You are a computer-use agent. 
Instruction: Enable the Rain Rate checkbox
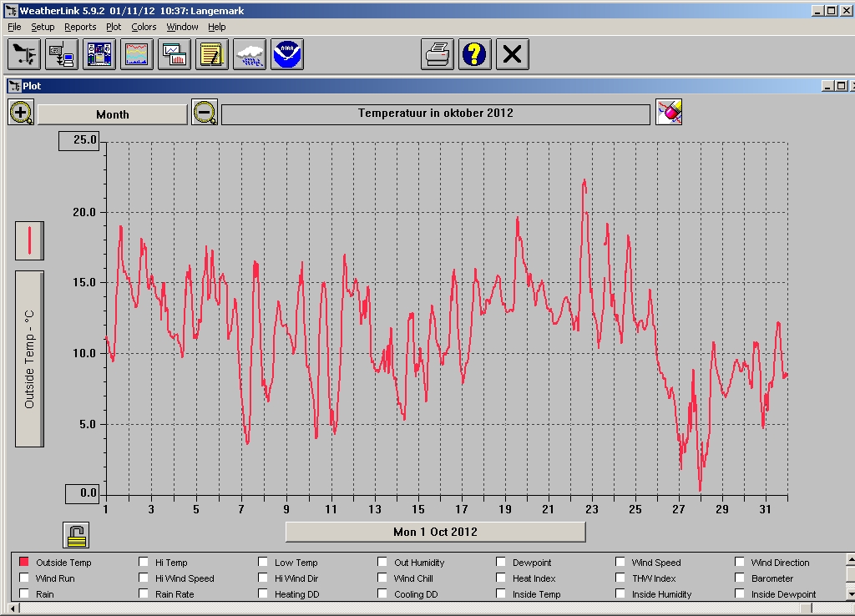point(144,593)
